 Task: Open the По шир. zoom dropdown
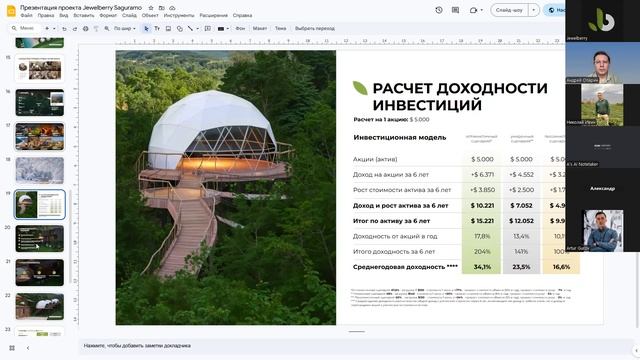tap(124, 29)
